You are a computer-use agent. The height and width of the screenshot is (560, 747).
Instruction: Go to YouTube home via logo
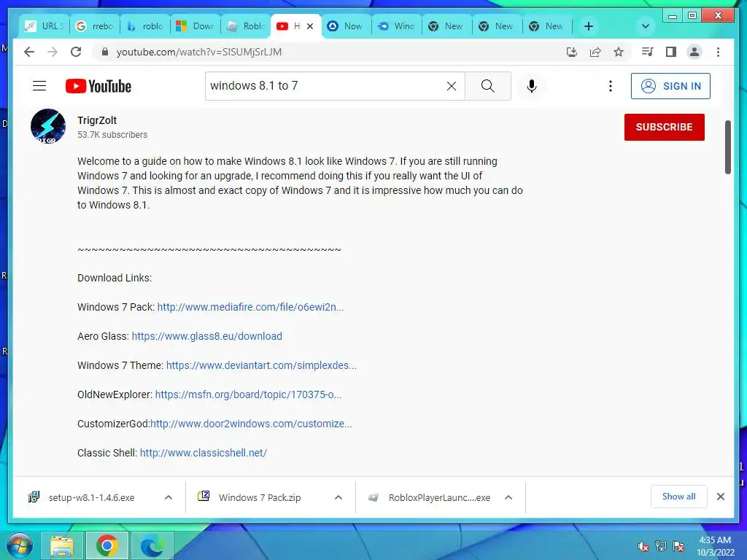(x=98, y=86)
